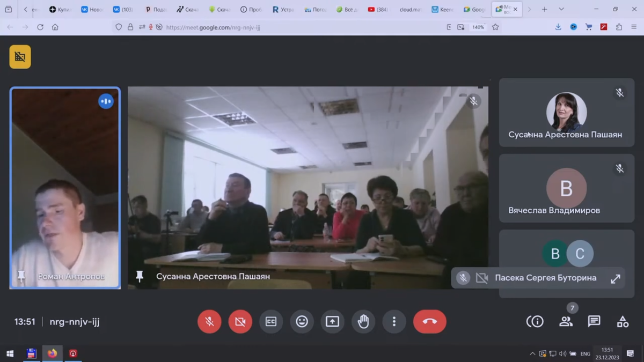
Task: Click the yellow blocked-video icon
Action: (x=20, y=57)
